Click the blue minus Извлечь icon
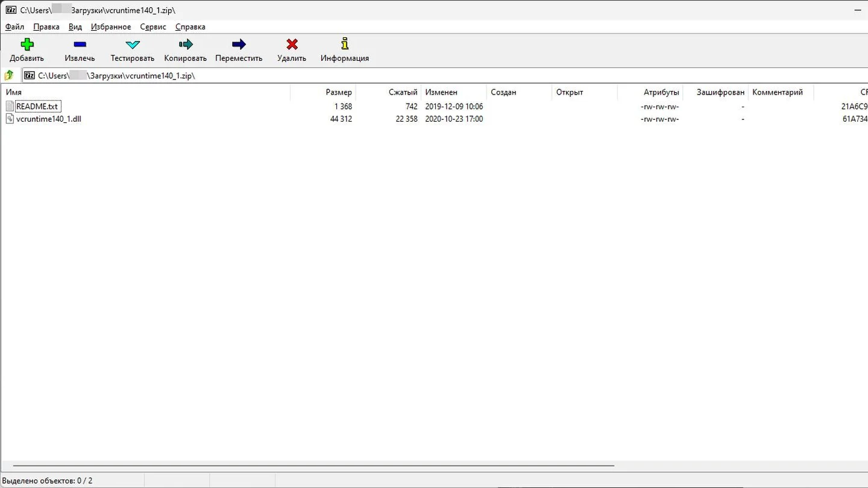 pyautogui.click(x=80, y=44)
